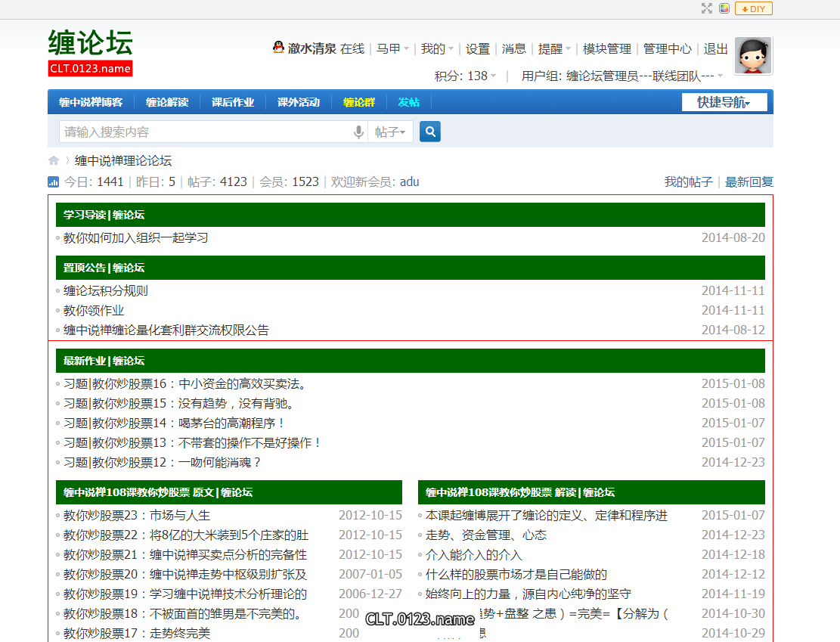Click the fullscreen expand arrows icon
The image size is (840, 642).
[707, 8]
